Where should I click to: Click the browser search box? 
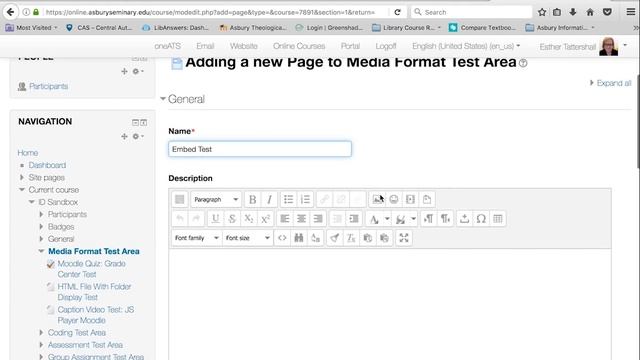pyautogui.click(x=471, y=12)
